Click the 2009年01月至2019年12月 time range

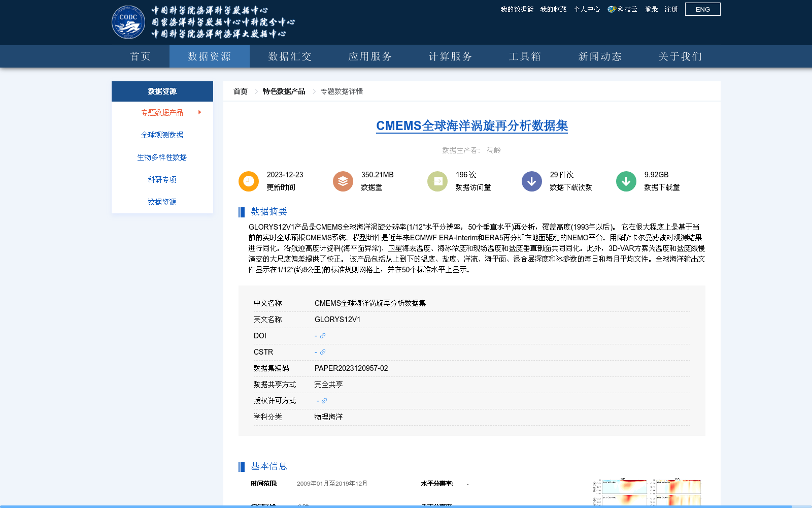coord(332,484)
